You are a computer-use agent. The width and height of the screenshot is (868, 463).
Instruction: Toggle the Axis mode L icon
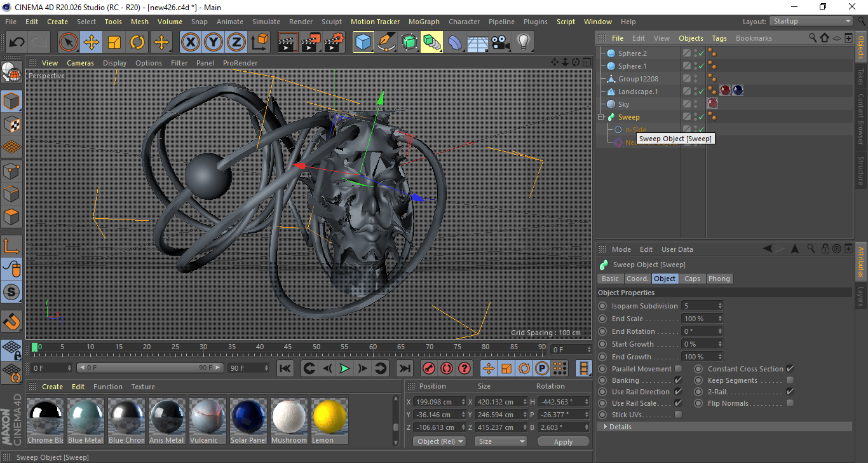tap(11, 245)
